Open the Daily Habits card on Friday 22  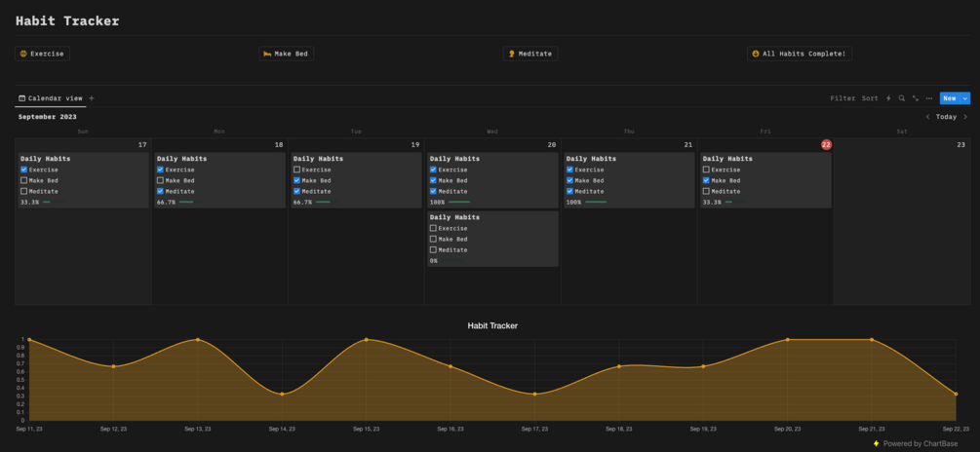tap(765, 180)
